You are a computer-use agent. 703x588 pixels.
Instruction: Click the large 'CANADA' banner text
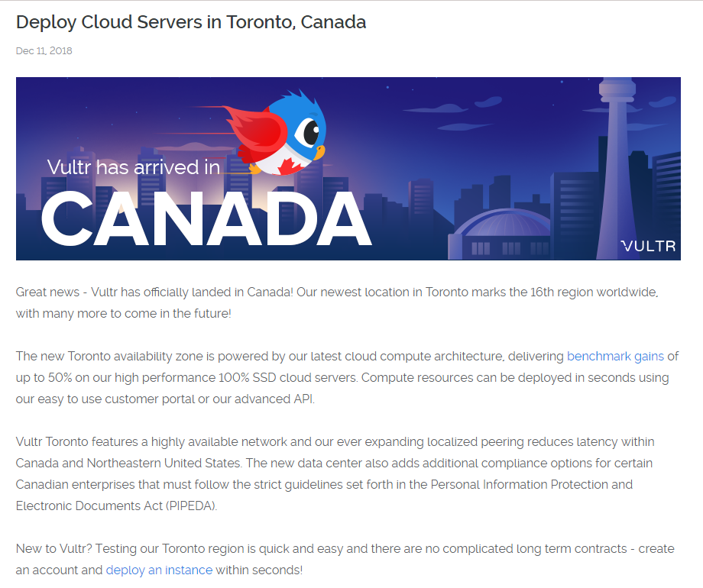206,218
